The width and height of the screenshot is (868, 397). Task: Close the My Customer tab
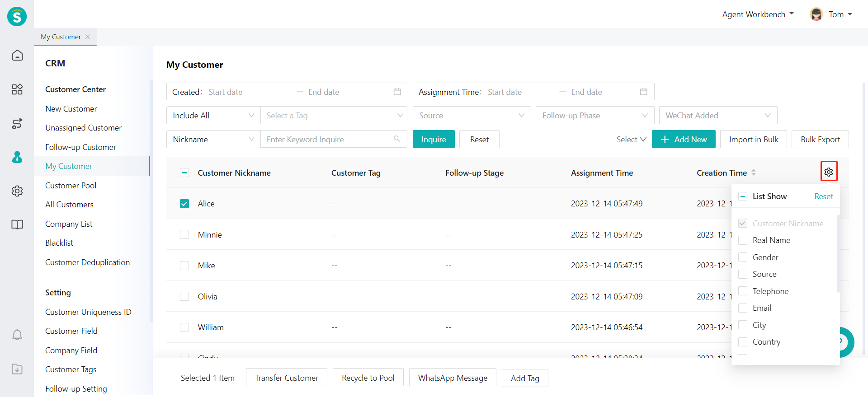coord(88,37)
